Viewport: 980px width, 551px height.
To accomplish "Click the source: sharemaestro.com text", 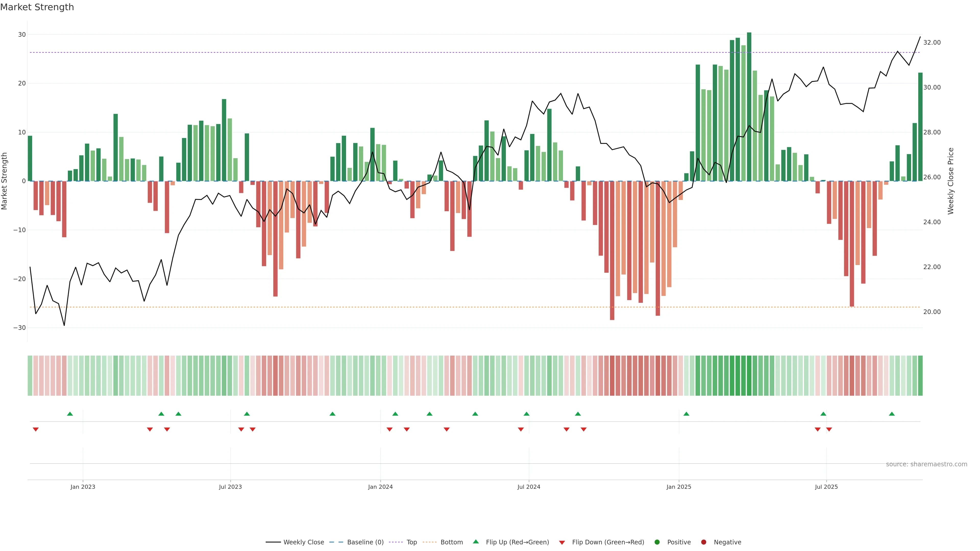I will click(x=926, y=464).
